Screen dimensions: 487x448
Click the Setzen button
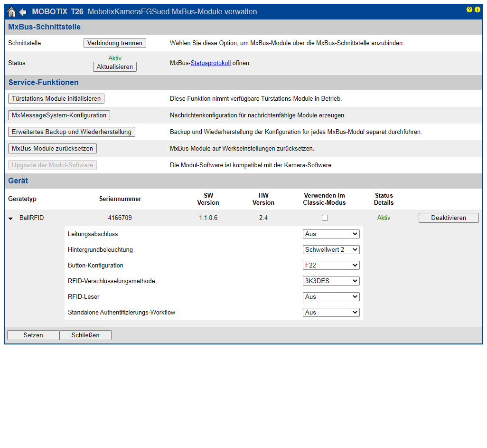(33, 335)
